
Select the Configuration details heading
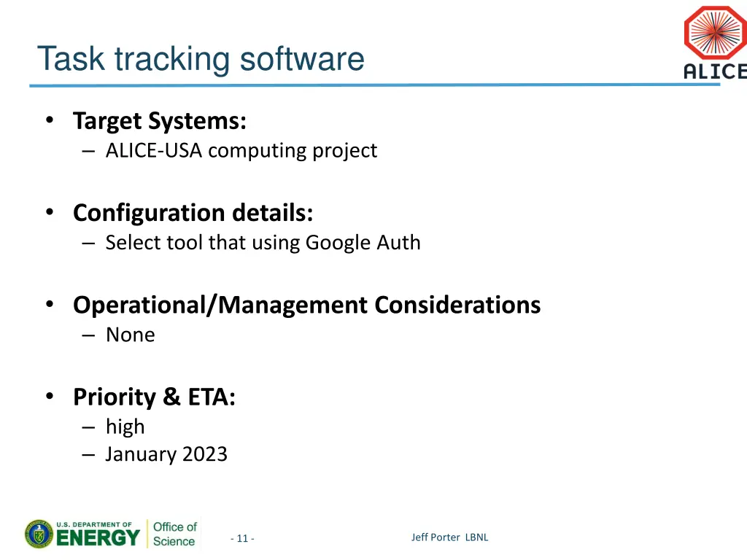click(193, 213)
